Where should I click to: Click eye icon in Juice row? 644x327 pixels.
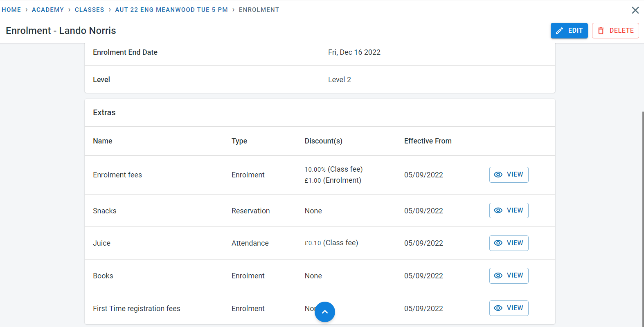498,243
